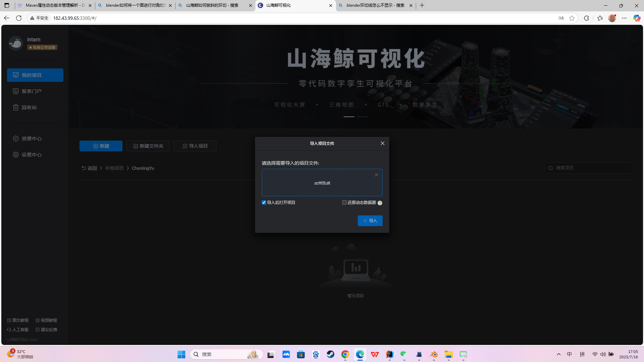Open 图文教程 link
The width and height of the screenshot is (644, 362).
pyautogui.click(x=18, y=320)
